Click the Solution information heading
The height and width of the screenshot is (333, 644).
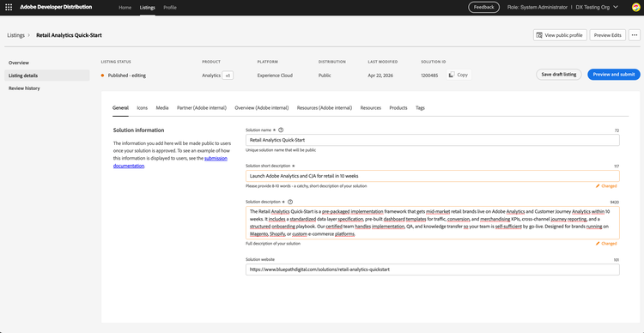coord(139,130)
